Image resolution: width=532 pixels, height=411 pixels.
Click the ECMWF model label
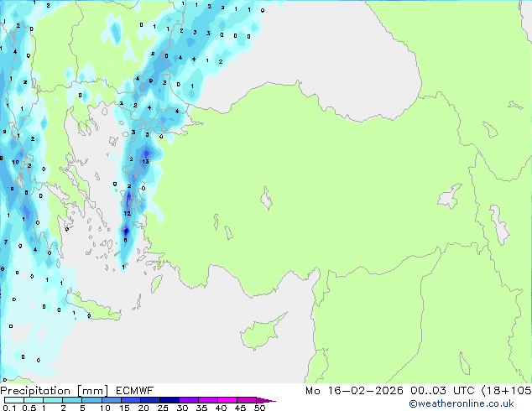(135, 391)
